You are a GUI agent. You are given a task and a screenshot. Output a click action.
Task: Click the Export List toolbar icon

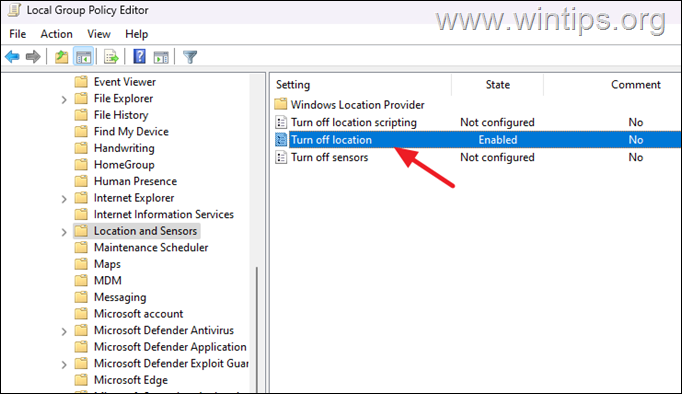click(x=111, y=57)
